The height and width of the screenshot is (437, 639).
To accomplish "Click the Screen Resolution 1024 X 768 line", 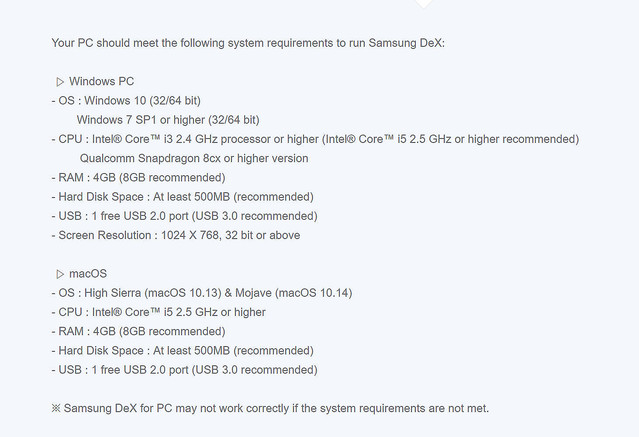I will (175, 235).
